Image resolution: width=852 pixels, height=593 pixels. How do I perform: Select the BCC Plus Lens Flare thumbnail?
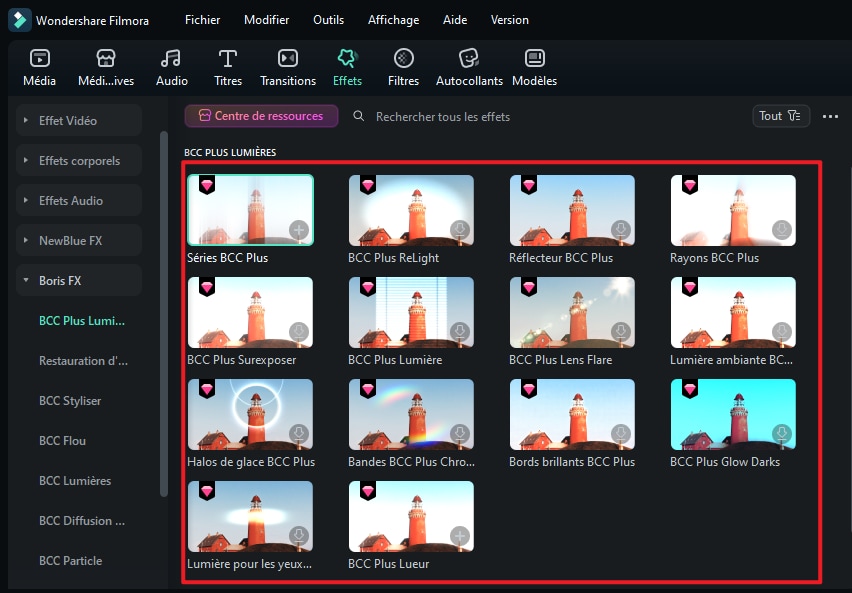(x=572, y=312)
